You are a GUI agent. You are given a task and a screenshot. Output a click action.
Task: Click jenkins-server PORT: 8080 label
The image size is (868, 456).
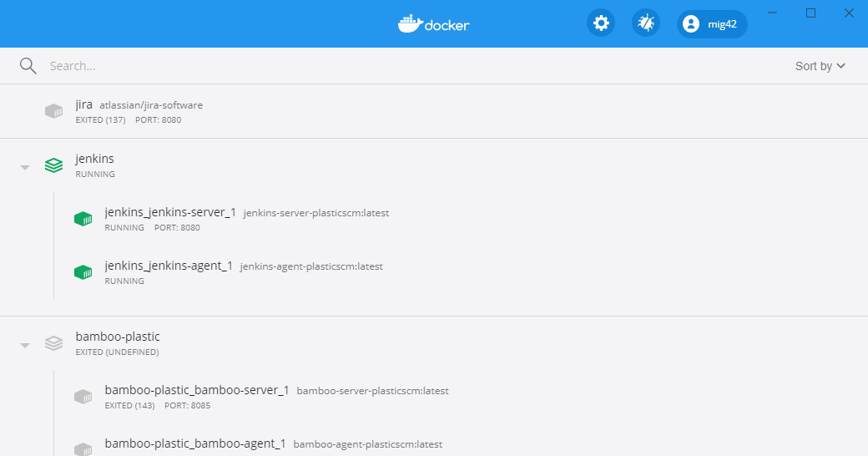(177, 228)
